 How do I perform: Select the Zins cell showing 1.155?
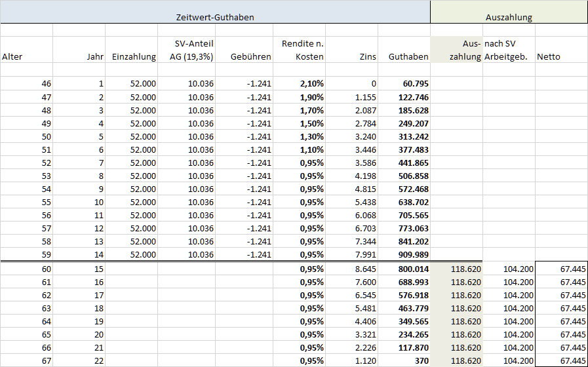click(x=351, y=97)
